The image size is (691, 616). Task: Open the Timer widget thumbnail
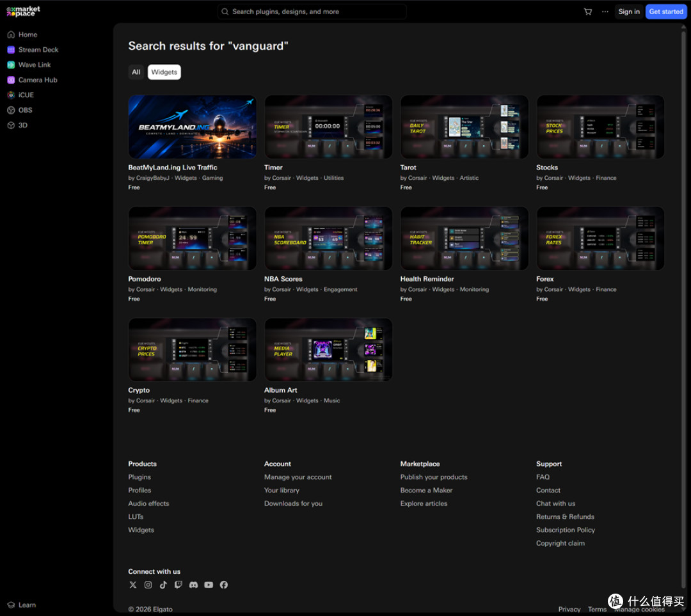[x=328, y=127]
